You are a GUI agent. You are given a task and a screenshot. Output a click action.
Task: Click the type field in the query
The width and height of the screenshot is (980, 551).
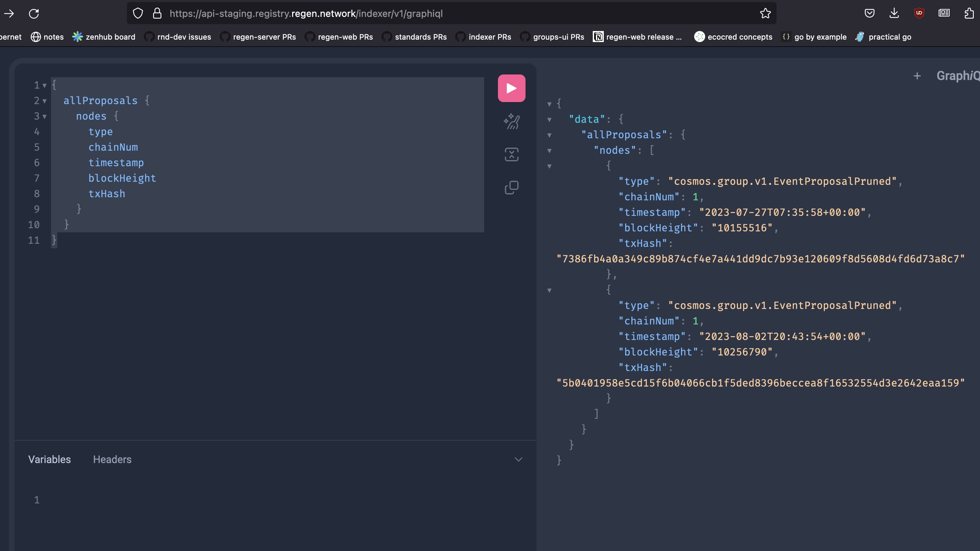point(100,132)
